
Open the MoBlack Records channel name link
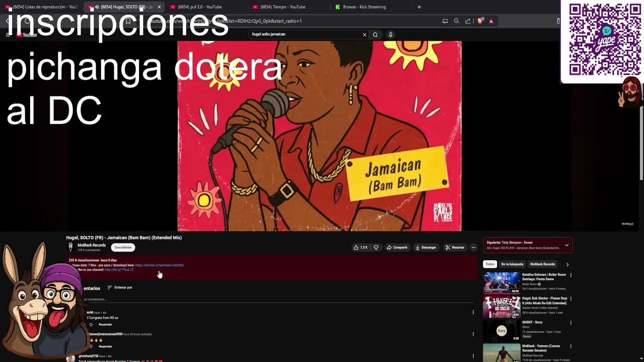pos(92,245)
